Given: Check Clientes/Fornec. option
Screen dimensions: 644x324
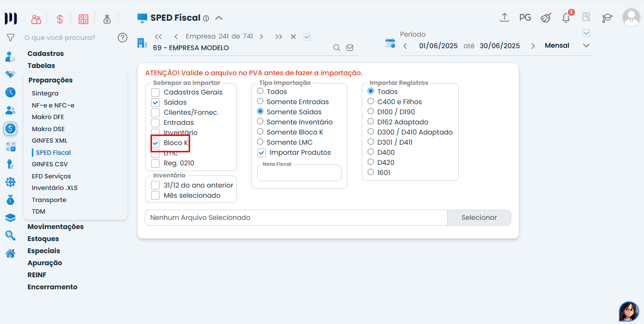Looking at the screenshot, I should click(155, 112).
